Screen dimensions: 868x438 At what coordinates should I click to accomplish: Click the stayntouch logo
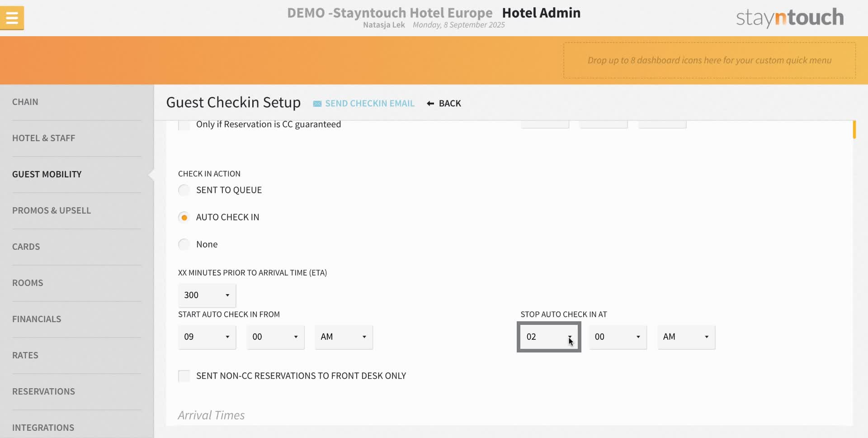point(789,18)
